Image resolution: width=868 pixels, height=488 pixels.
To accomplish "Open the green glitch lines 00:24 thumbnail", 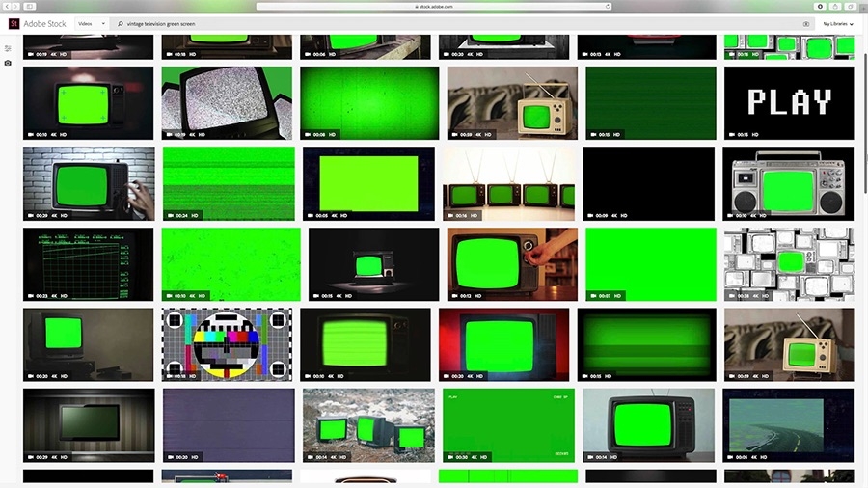I will coord(229,183).
